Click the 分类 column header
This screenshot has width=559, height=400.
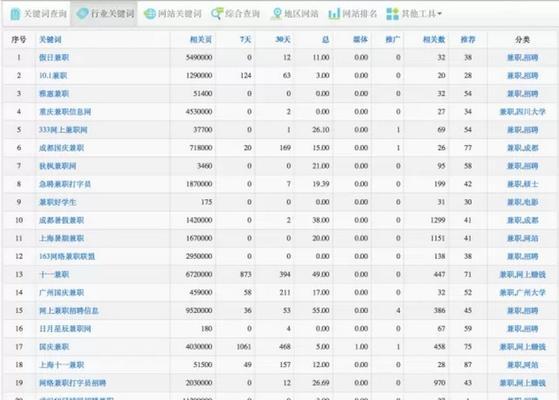pyautogui.click(x=523, y=40)
